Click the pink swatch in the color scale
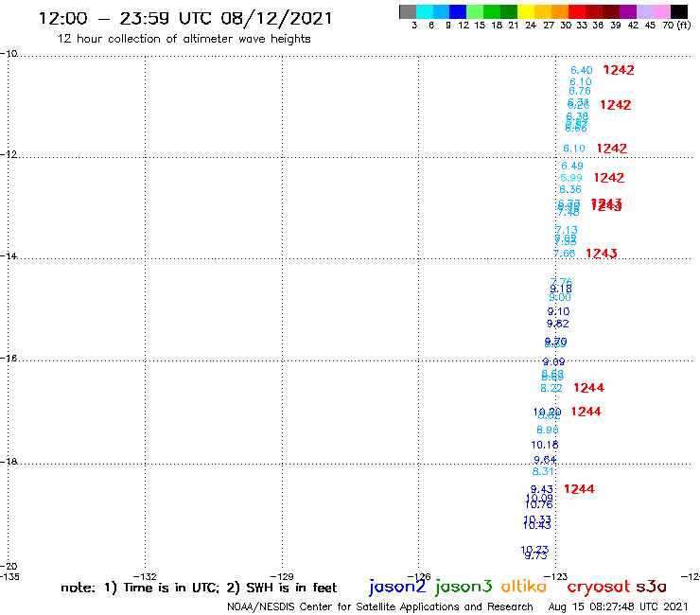700x615 pixels. (661, 11)
